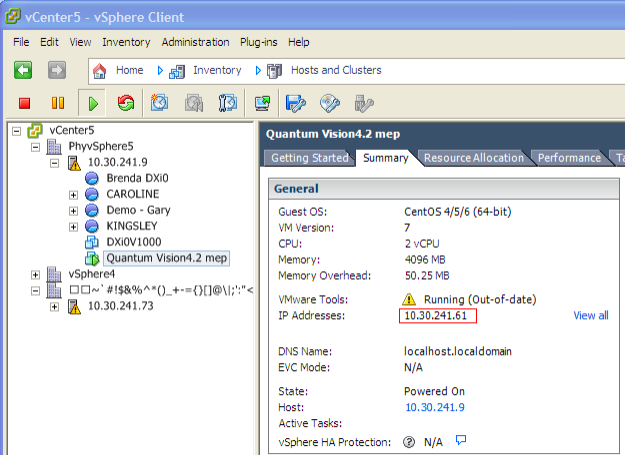Open the Plug-ins menu

coord(258,42)
